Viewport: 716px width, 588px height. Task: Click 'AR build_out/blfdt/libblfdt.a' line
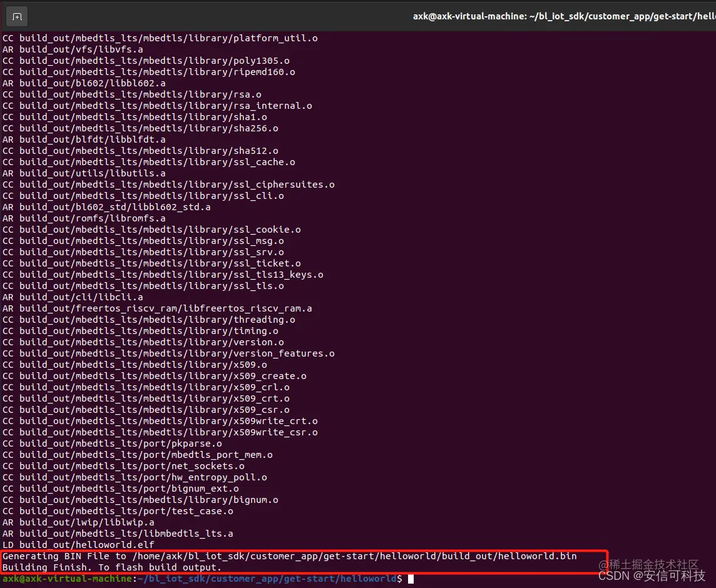pos(84,139)
